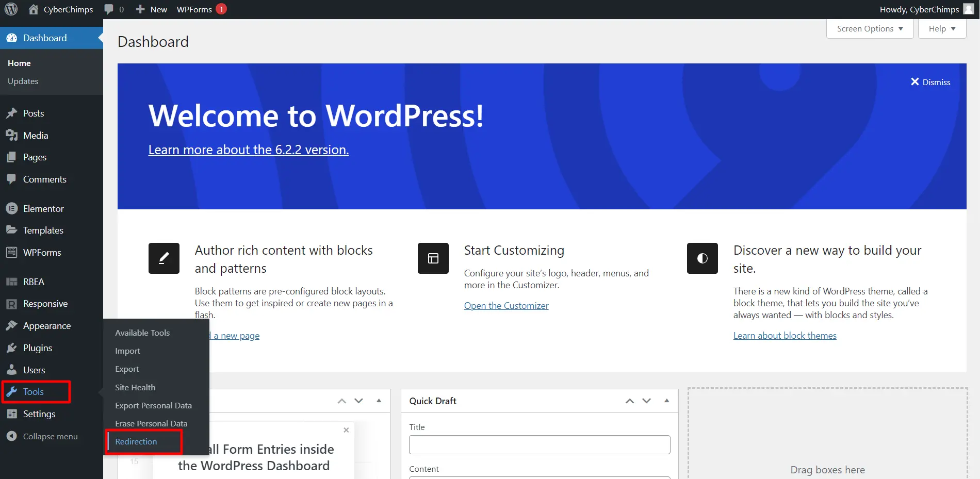Image resolution: width=980 pixels, height=479 pixels.
Task: Move the left widget up
Action: click(342, 401)
